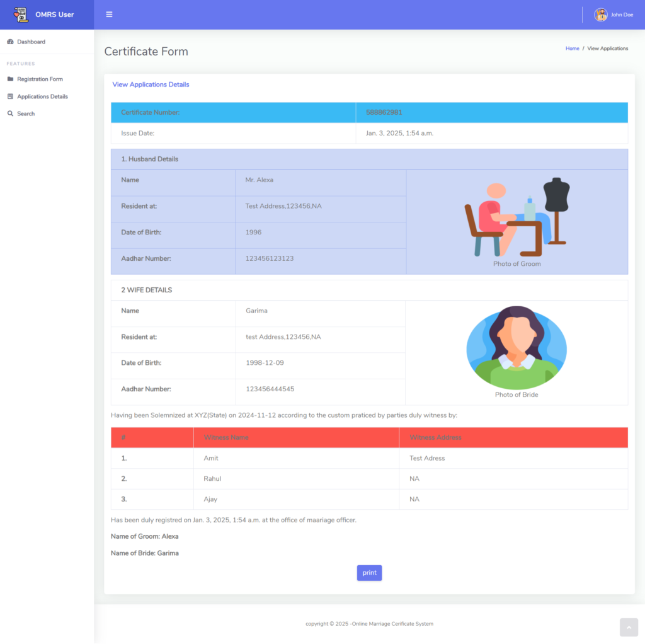Click the Applications Details list icon
Image resolution: width=645 pixels, height=644 pixels.
[x=10, y=96]
